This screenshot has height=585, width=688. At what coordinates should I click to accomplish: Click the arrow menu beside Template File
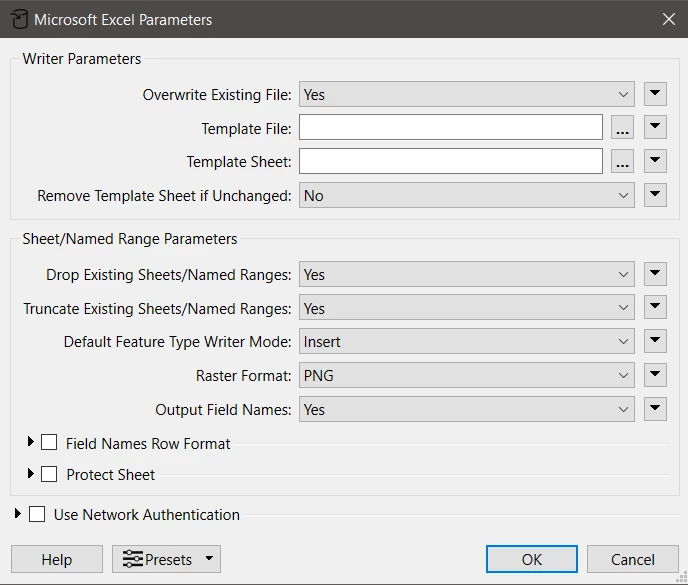(655, 127)
